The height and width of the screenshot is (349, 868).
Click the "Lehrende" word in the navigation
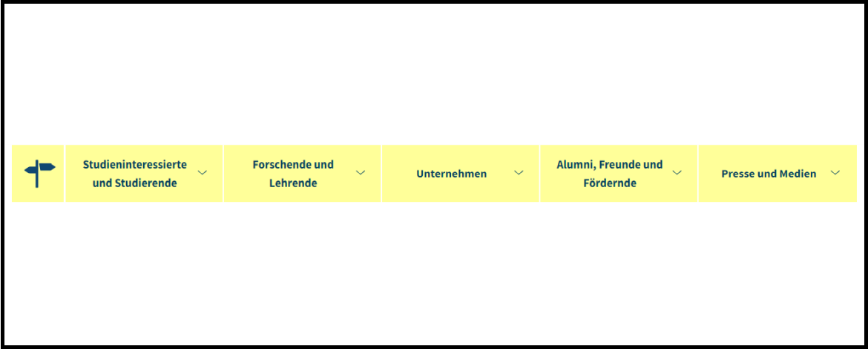click(293, 183)
